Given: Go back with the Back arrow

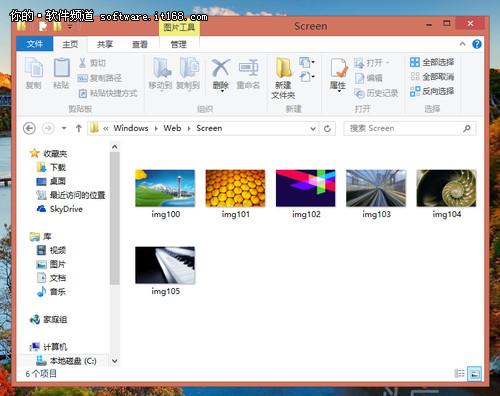Looking at the screenshot, I should pyautogui.click(x=29, y=128).
